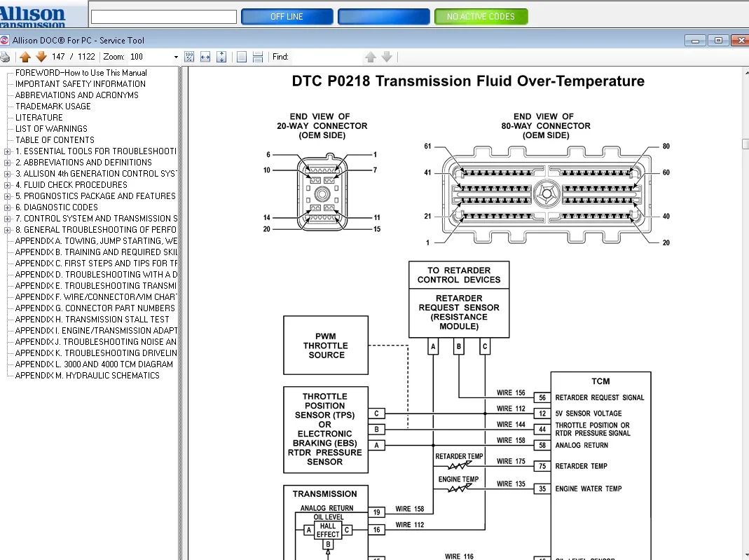Open the Zoom level dropdown
Viewport: 749px width, 560px height.
pos(176,57)
